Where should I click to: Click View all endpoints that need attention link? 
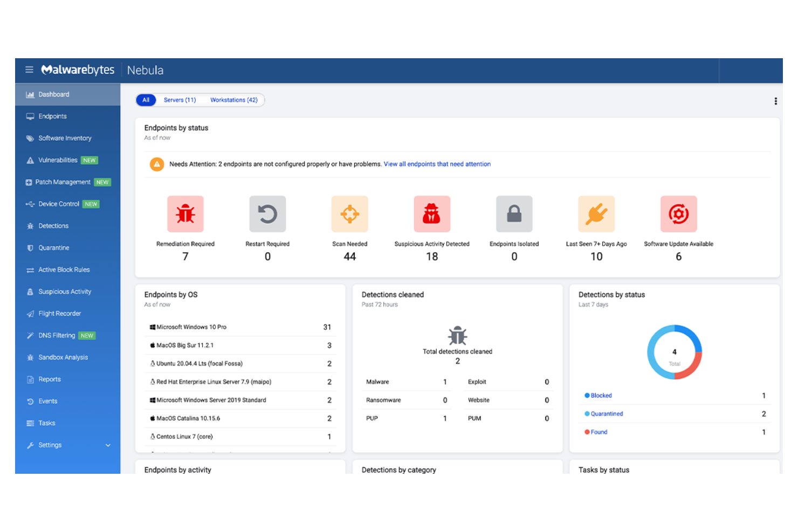[437, 164]
